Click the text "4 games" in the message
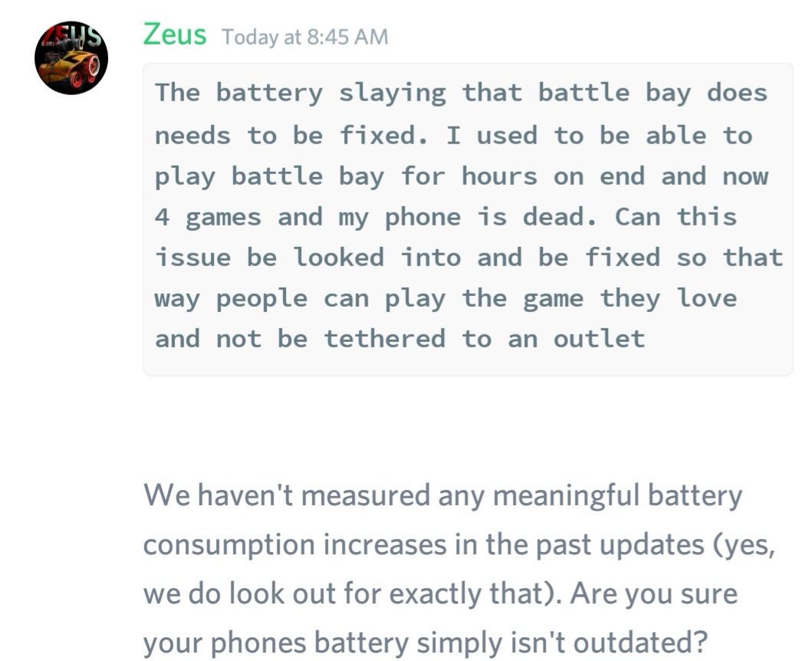 coord(208,217)
